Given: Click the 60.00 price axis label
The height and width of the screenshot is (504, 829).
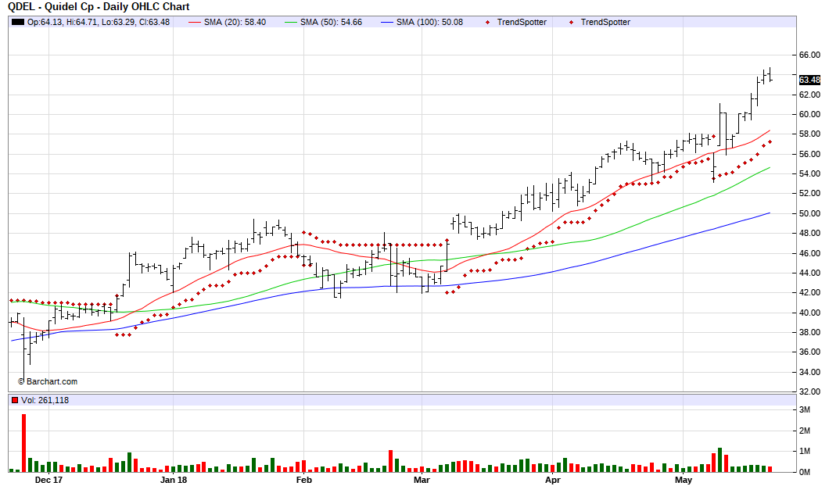Looking at the screenshot, I should click(809, 114).
